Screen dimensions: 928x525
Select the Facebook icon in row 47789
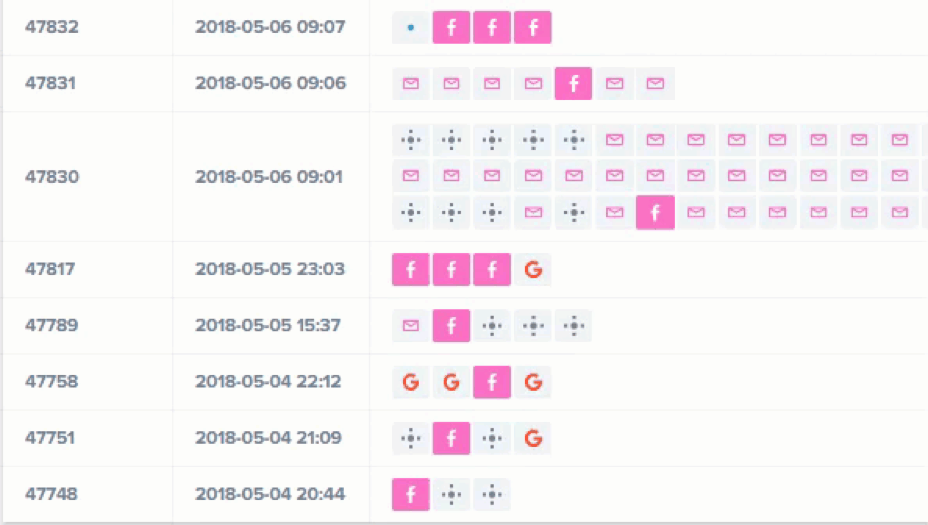point(451,326)
